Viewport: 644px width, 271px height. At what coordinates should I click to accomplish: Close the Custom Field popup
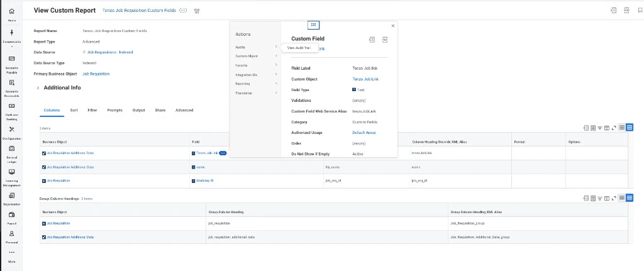click(392, 25)
